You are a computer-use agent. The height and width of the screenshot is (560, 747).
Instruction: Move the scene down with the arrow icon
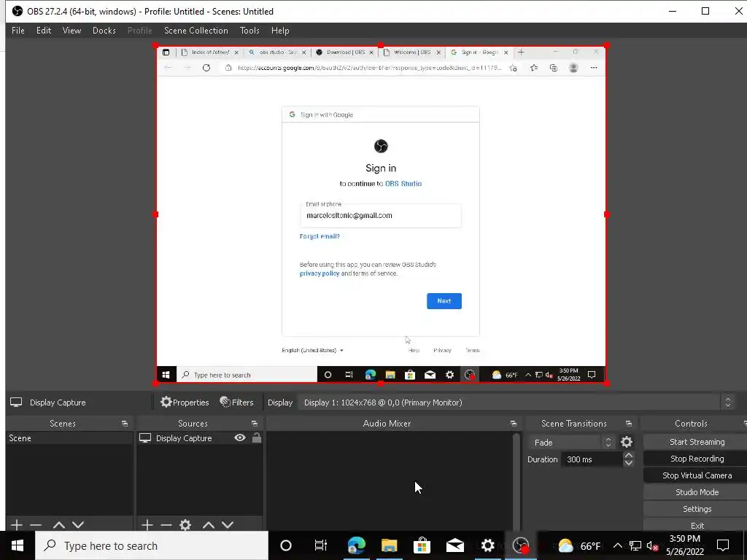(78, 525)
